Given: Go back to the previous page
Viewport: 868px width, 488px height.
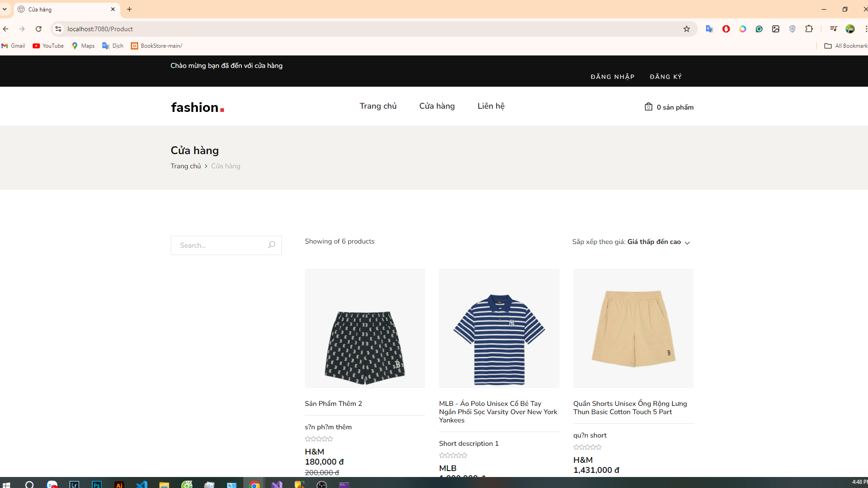Looking at the screenshot, I should (x=6, y=29).
